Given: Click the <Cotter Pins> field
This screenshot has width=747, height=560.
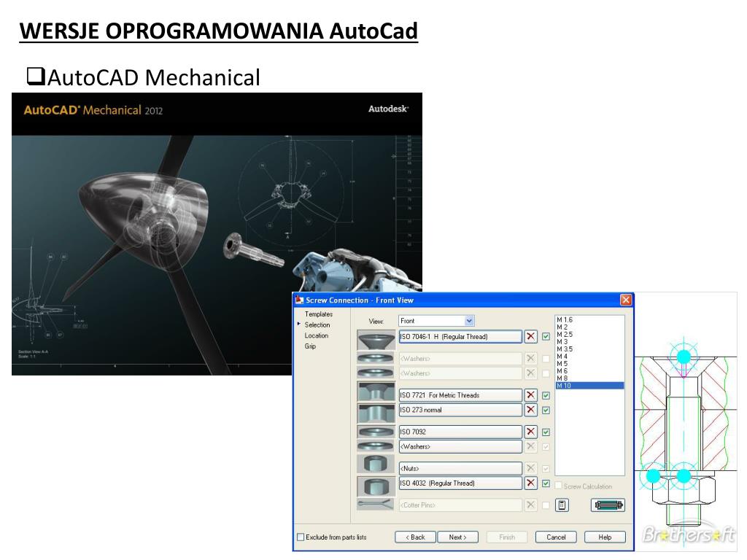Looking at the screenshot, I should (460, 505).
